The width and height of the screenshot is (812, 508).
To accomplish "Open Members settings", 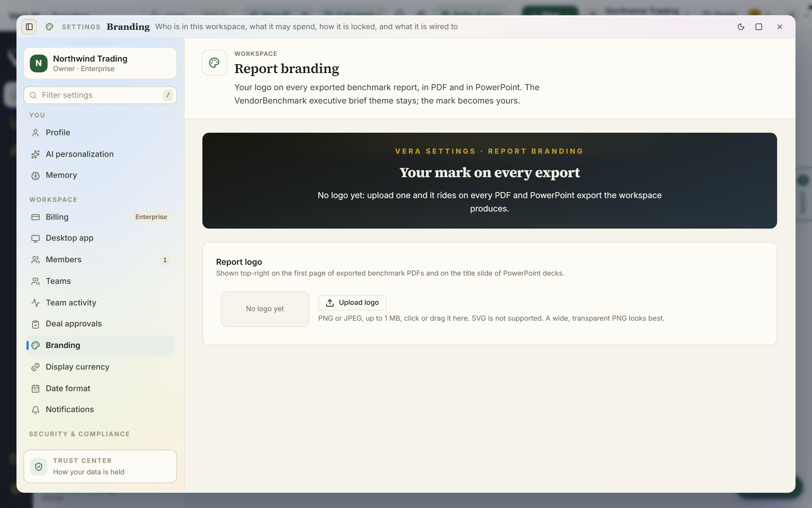I will [x=100, y=259].
